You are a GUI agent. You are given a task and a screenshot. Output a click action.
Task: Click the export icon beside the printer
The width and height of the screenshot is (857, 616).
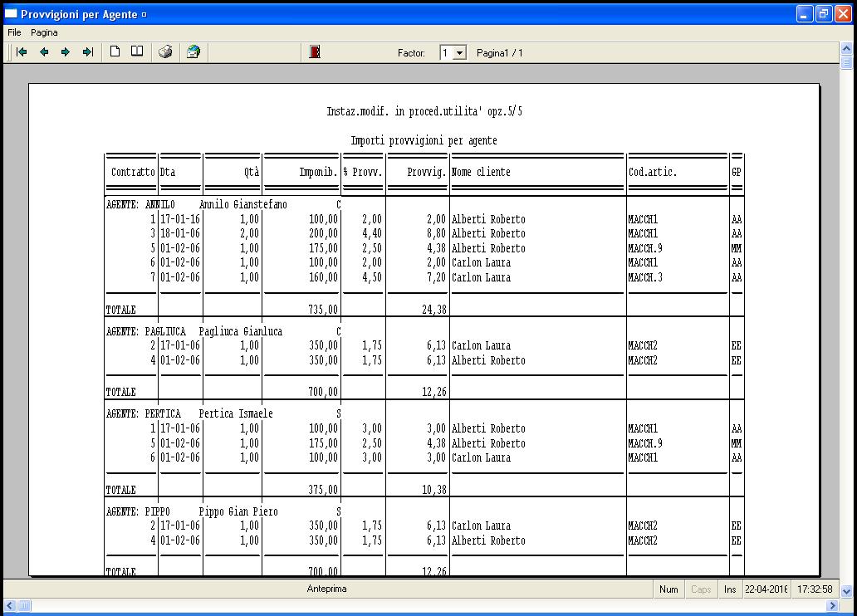pyautogui.click(x=193, y=52)
